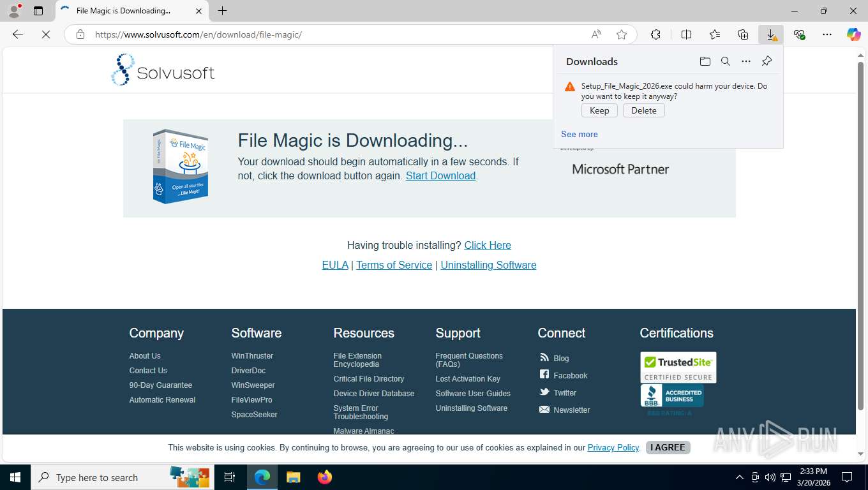Image resolution: width=868 pixels, height=490 pixels.
Task: Toggle split screen view
Action: pos(686,34)
